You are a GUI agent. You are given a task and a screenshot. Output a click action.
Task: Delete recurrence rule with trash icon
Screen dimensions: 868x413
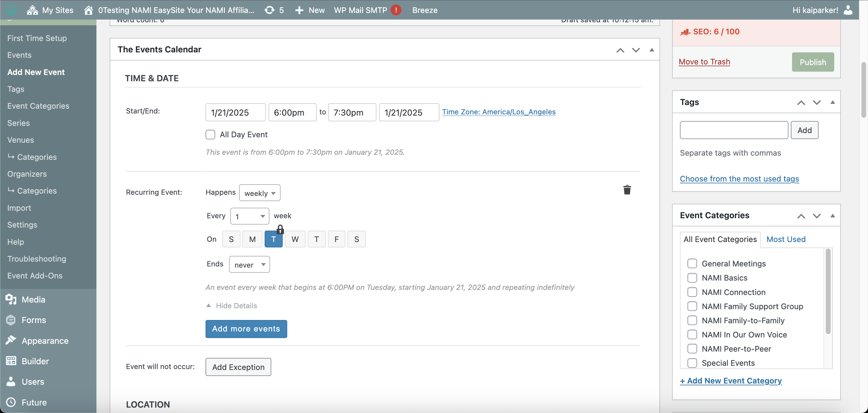coord(627,190)
